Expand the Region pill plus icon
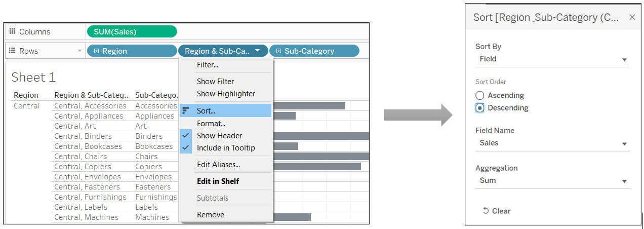644x229 pixels. [x=96, y=51]
